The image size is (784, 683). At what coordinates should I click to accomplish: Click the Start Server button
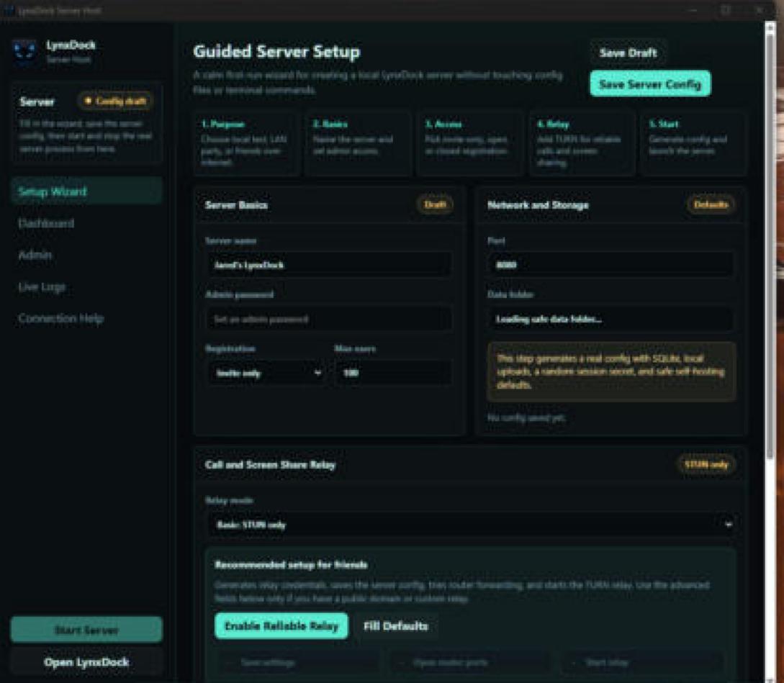[86, 630]
